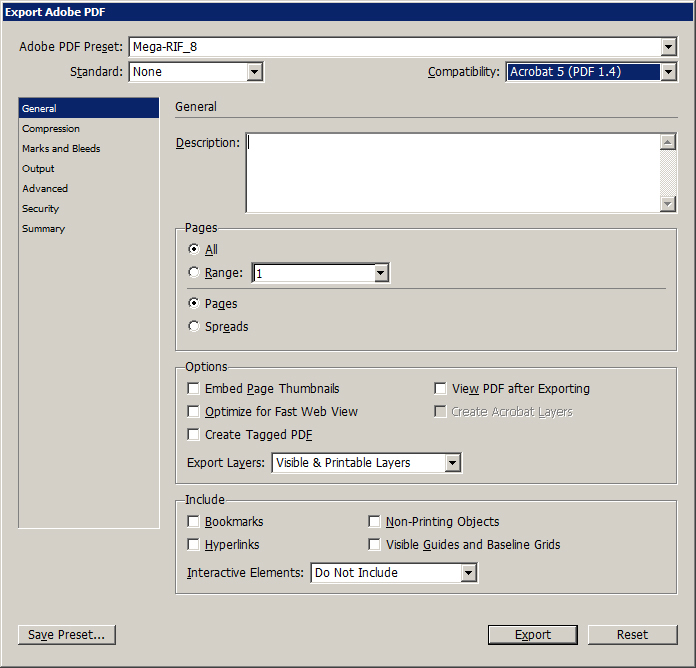Screen dimensions: 696x668
Task: Toggle the Bookmarks checkbox
Action: [x=193, y=522]
